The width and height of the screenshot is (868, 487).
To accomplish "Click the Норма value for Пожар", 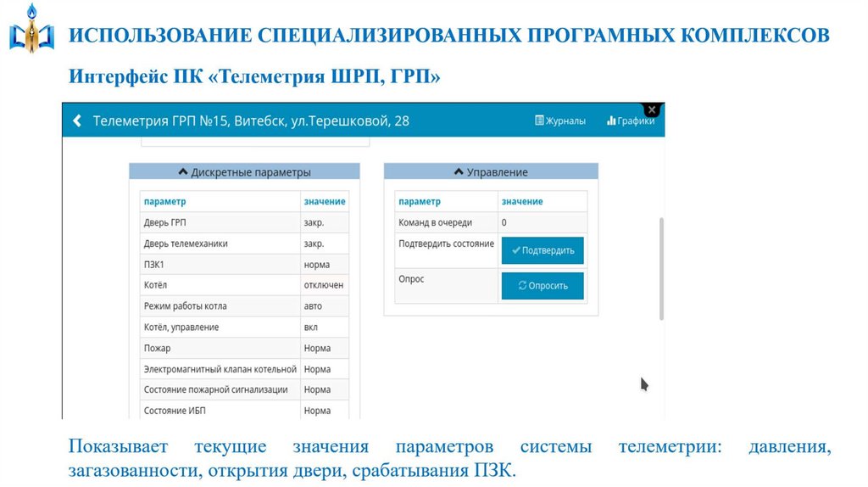I will [x=317, y=349].
